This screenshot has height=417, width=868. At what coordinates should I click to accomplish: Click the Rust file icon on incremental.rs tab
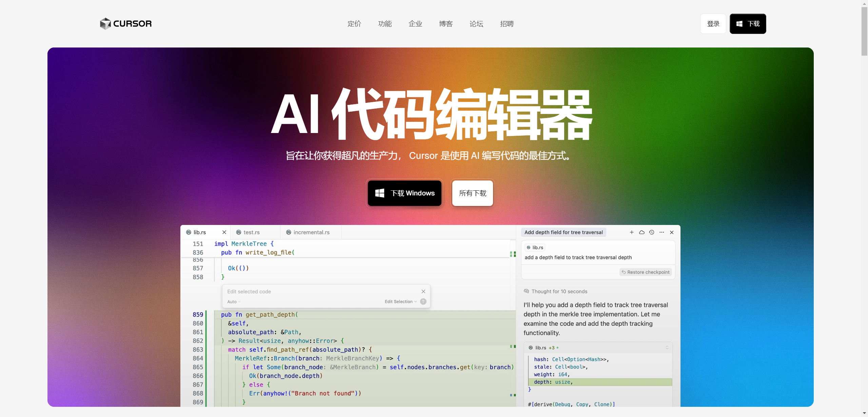289,232
